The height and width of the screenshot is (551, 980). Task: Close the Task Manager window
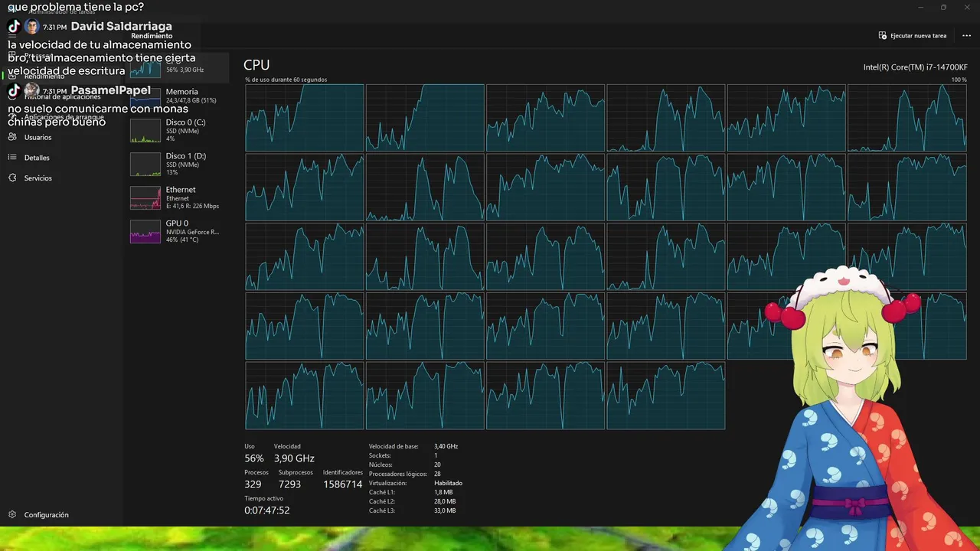point(967,7)
